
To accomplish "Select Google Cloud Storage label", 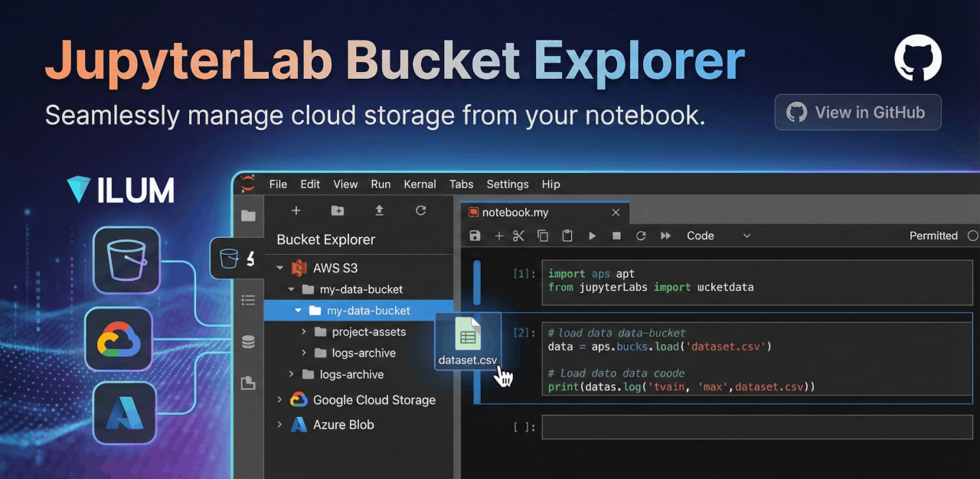I will [x=374, y=400].
